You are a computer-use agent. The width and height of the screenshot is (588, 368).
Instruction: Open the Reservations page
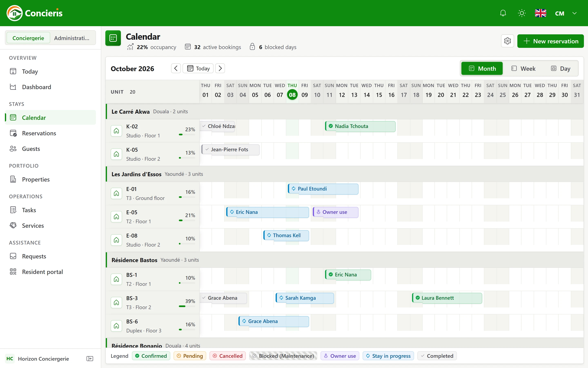coord(50,133)
